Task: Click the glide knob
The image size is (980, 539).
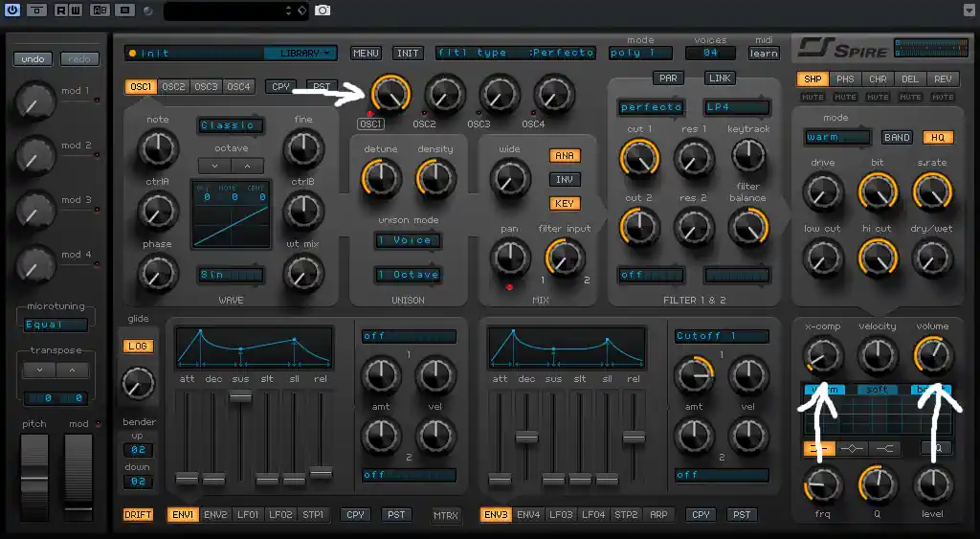Action: point(138,383)
